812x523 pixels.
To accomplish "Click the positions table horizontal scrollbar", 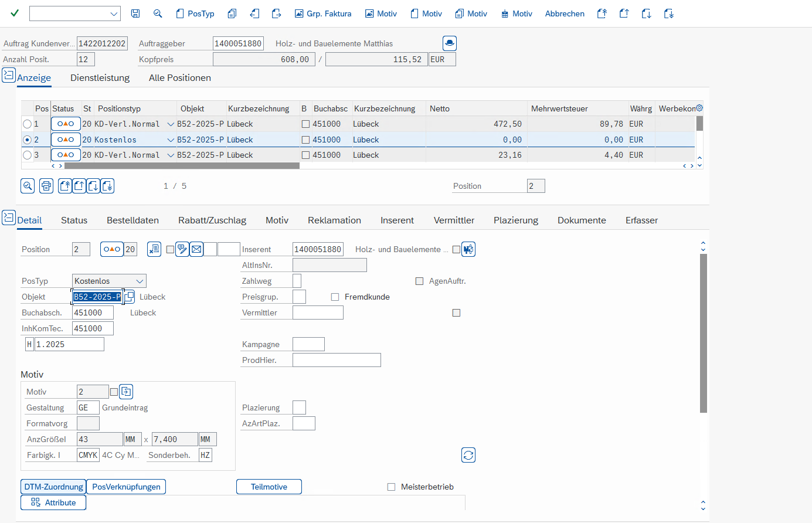I will [182, 166].
